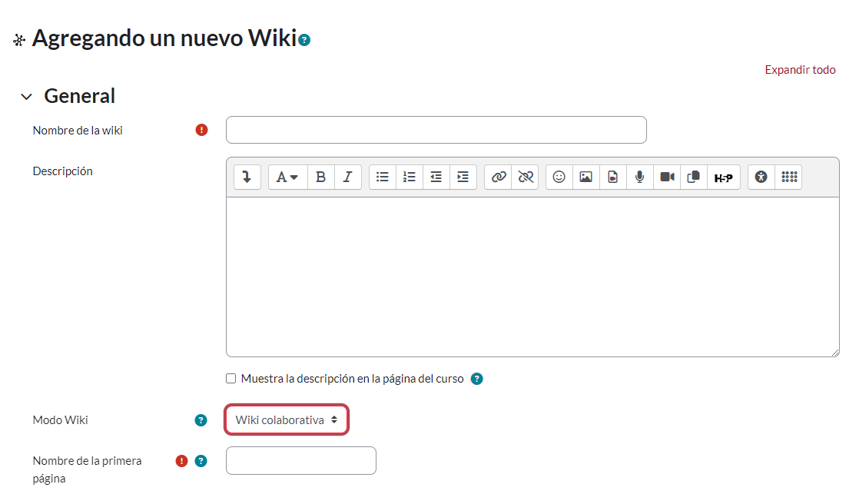The image size is (859, 504).
Task: Insert an unordered bullet list
Action: (383, 177)
